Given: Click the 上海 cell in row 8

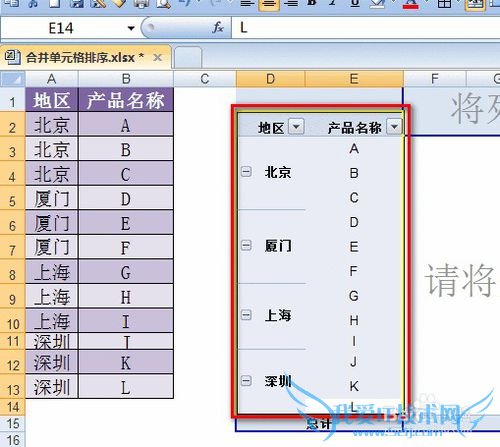Looking at the screenshot, I should (52, 272).
